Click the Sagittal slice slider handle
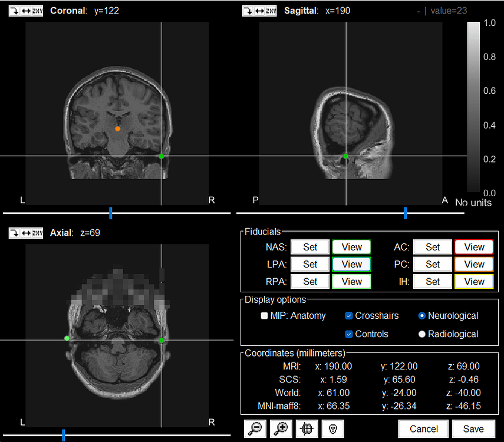The width and height of the screenshot is (504, 442). (x=405, y=213)
